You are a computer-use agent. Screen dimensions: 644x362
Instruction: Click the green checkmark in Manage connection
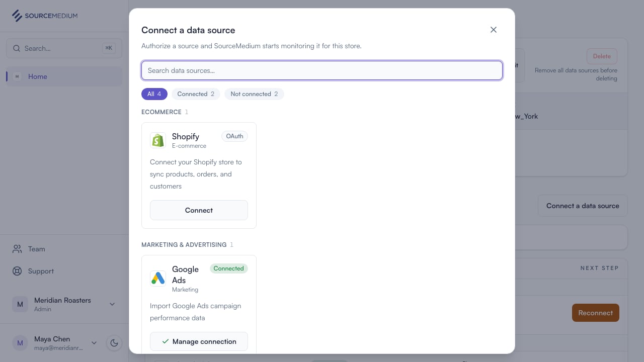[165, 341]
